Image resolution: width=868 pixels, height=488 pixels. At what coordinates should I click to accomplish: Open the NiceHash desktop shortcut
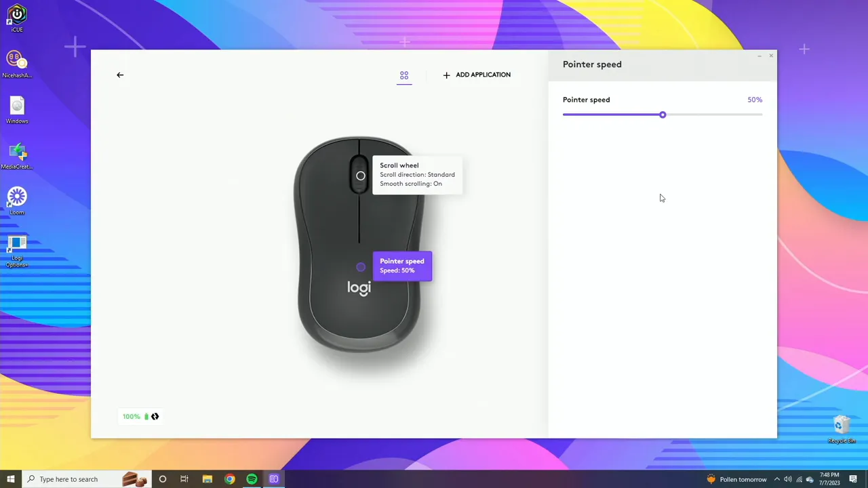(17, 64)
